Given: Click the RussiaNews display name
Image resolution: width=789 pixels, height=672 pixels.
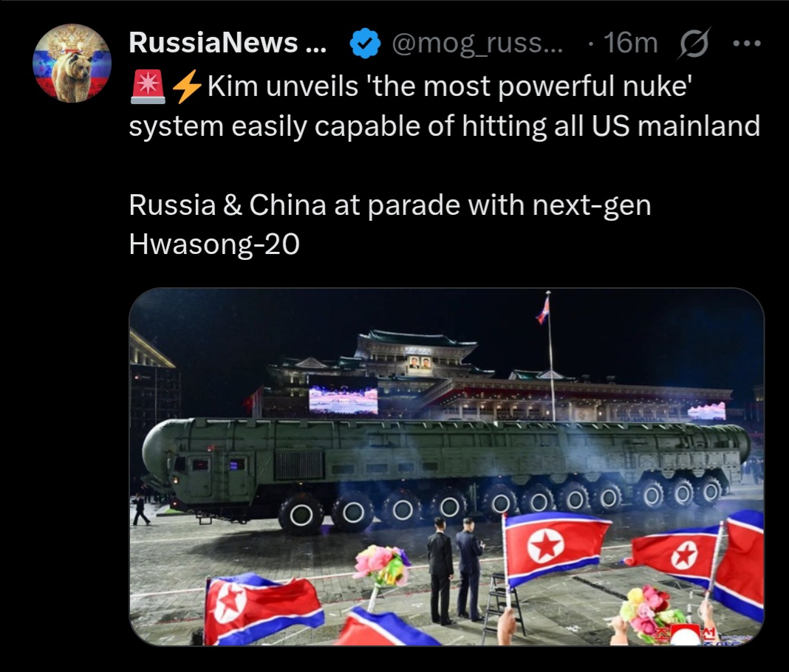Looking at the screenshot, I should (228, 43).
